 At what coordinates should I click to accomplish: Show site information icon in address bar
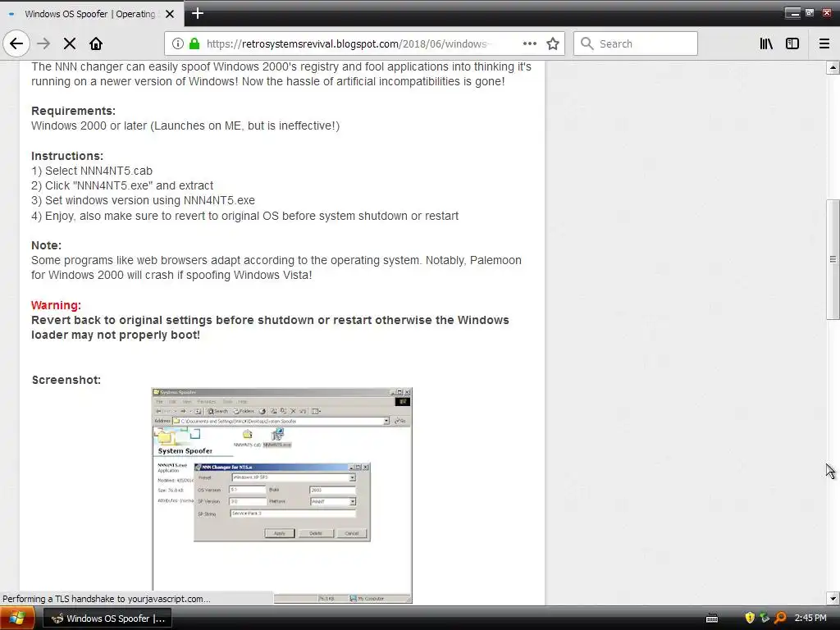click(178, 43)
